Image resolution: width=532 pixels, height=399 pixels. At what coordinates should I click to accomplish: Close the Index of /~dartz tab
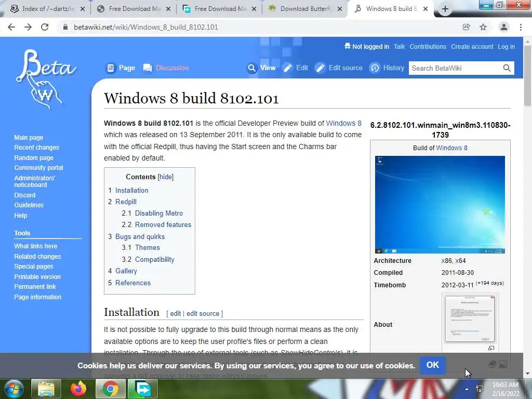pyautogui.click(x=83, y=9)
